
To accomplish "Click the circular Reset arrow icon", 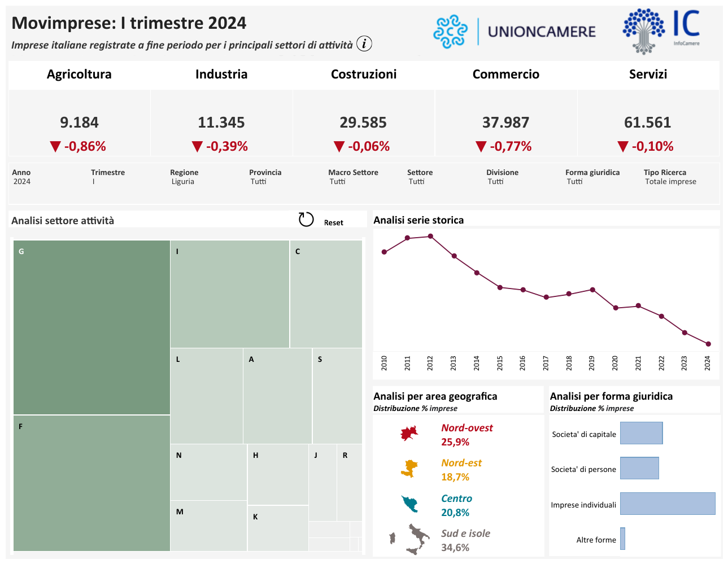I will (x=306, y=220).
